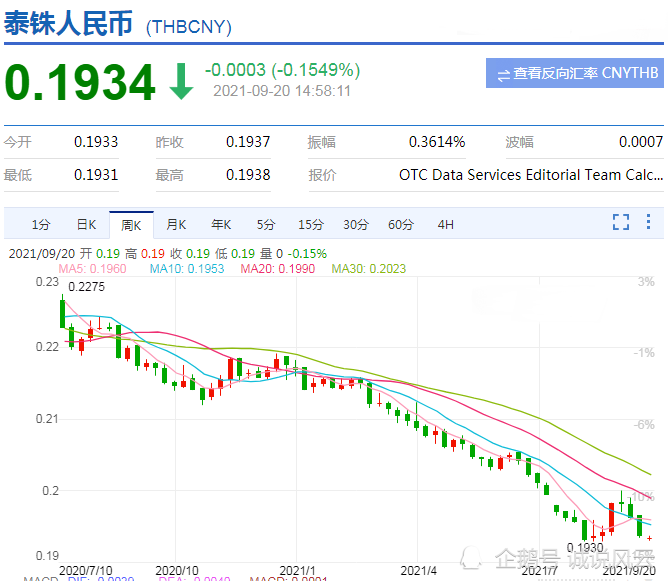
Task: Show the 5分 interval chart
Action: (266, 225)
